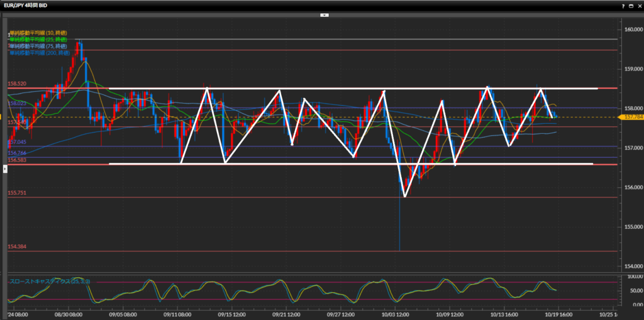Select the moving average (10) indicator label
The width and height of the screenshot is (644, 320).
(x=38, y=33)
